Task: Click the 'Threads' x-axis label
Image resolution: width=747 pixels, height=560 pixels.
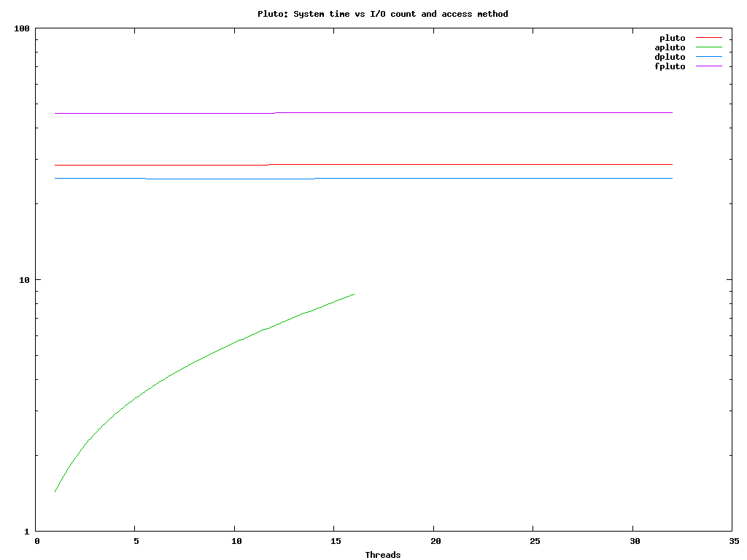Action: [382, 555]
